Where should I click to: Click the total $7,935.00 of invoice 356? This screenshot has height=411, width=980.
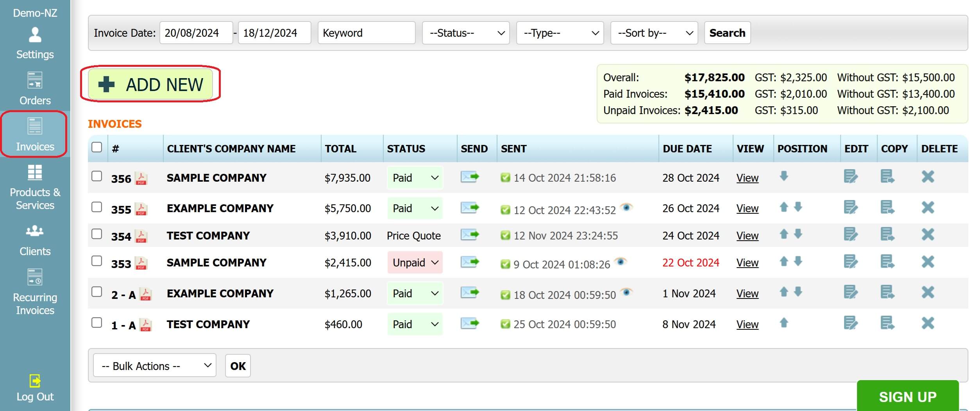pyautogui.click(x=347, y=178)
